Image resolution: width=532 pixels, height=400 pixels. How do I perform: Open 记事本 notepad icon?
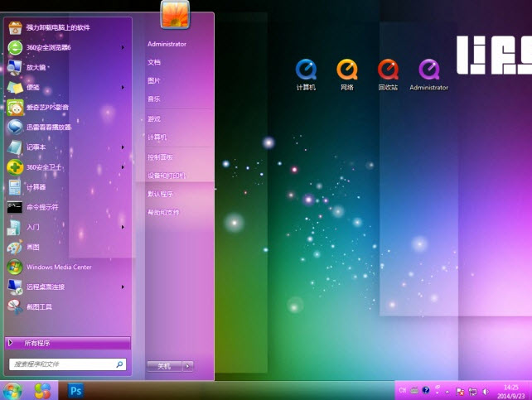pyautogui.click(x=15, y=147)
